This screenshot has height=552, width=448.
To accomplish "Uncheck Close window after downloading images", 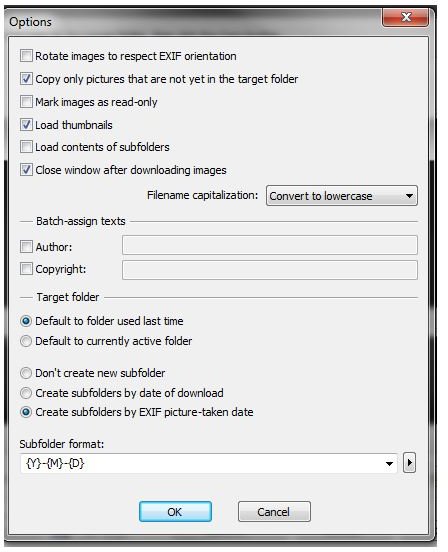I will point(26,170).
